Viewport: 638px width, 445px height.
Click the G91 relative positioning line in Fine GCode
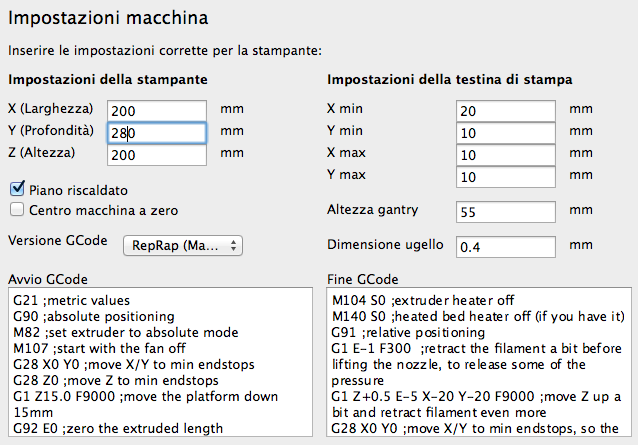401,332
